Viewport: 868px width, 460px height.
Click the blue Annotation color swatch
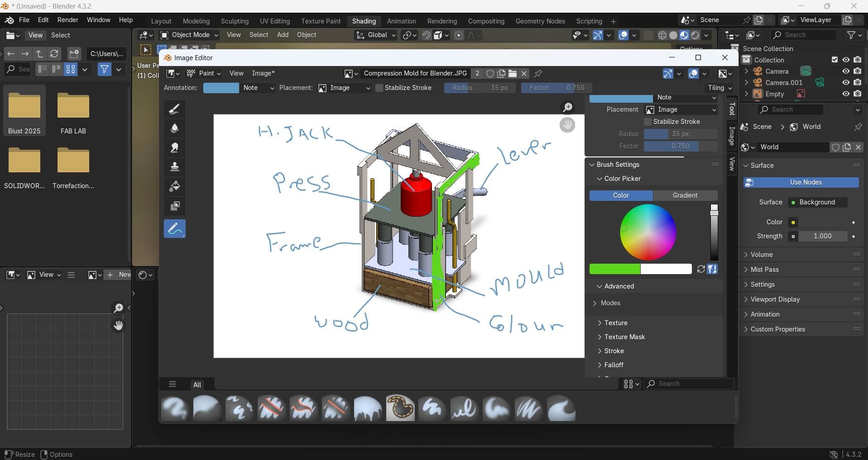[x=221, y=88]
